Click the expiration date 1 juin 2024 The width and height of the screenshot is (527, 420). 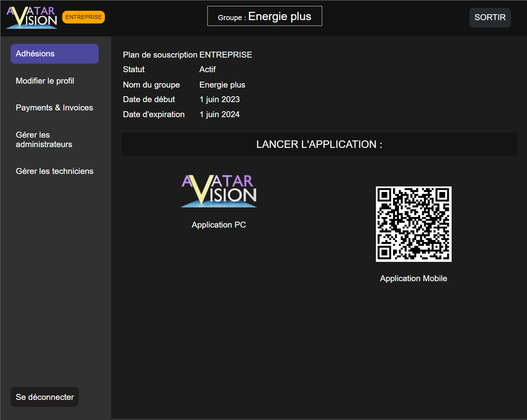point(220,114)
